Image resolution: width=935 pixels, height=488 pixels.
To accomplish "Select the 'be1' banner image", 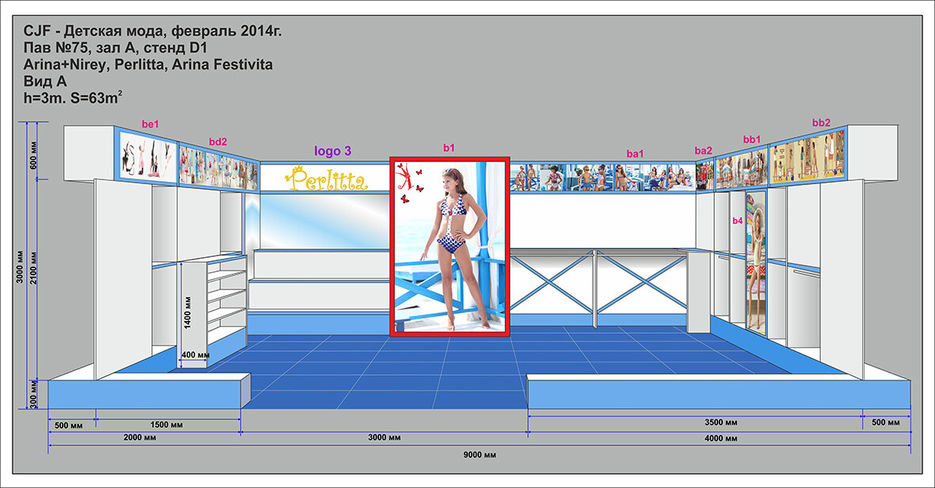I will (x=150, y=155).
